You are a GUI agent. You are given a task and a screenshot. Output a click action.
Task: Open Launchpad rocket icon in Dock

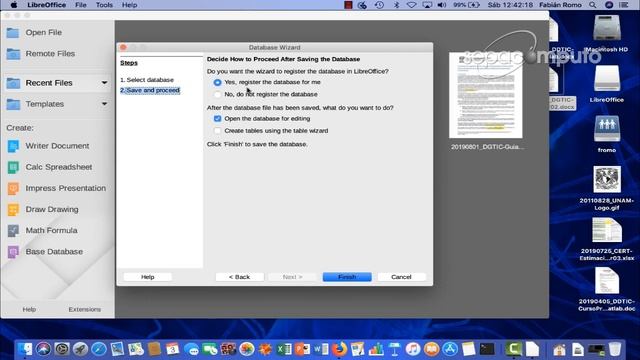click(80, 349)
